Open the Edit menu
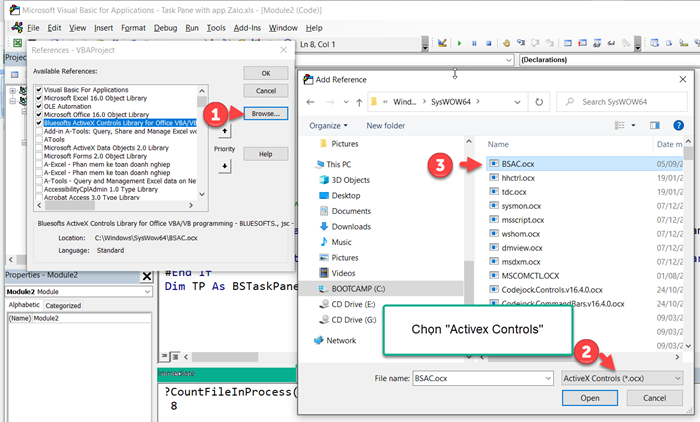The image size is (700, 422). point(54,28)
